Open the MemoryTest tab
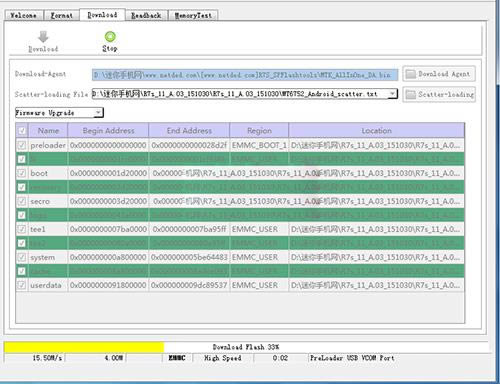The height and width of the screenshot is (384, 500). click(193, 15)
